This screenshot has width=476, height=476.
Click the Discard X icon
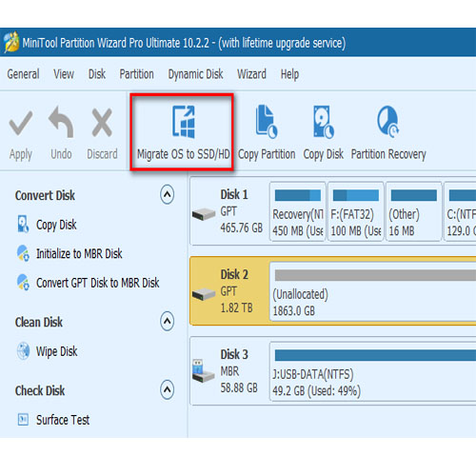click(x=102, y=123)
